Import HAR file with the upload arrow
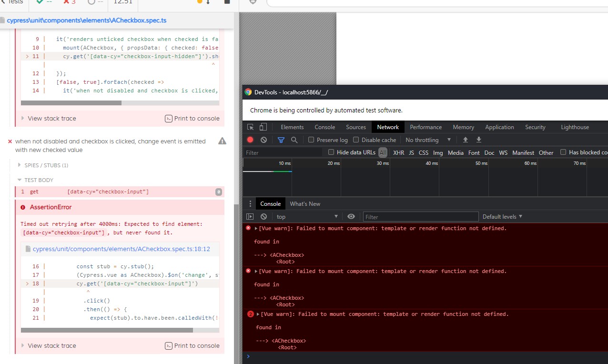This screenshot has height=364, width=608. point(465,139)
